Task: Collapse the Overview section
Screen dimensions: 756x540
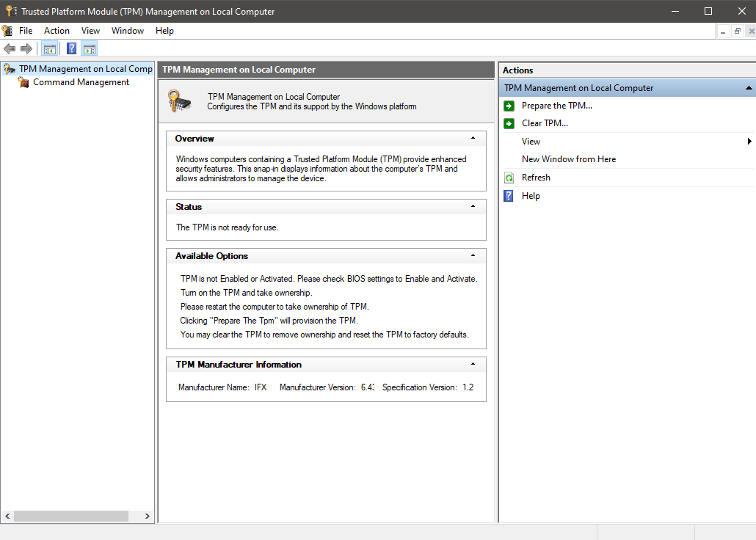Action: [x=473, y=139]
